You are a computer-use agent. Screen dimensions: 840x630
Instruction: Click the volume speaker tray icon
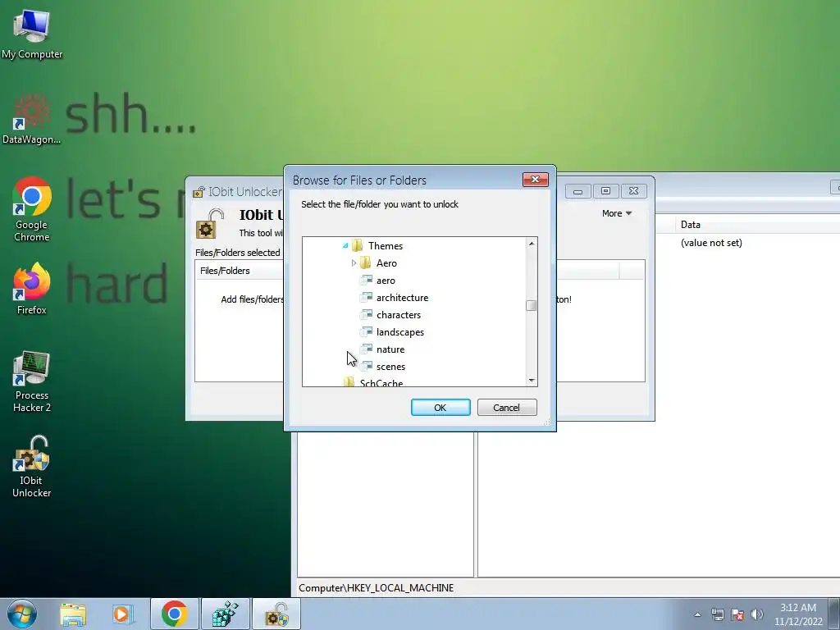(x=757, y=614)
